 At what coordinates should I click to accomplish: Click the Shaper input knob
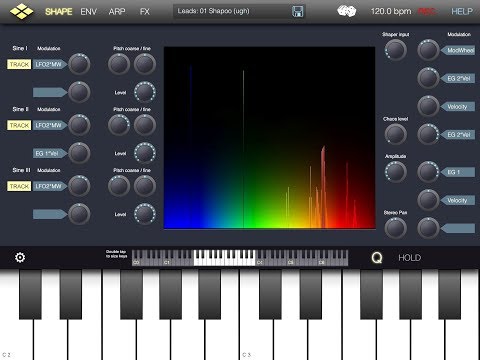click(x=396, y=50)
